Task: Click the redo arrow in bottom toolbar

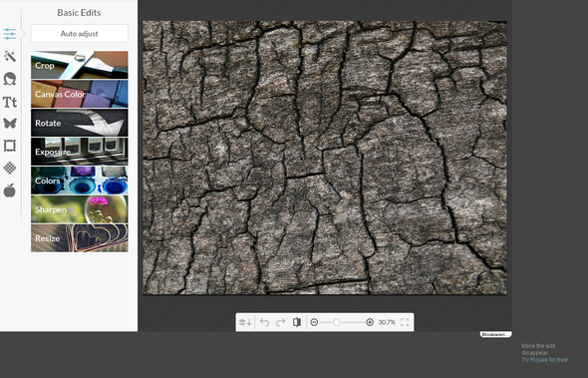Action: [x=280, y=322]
